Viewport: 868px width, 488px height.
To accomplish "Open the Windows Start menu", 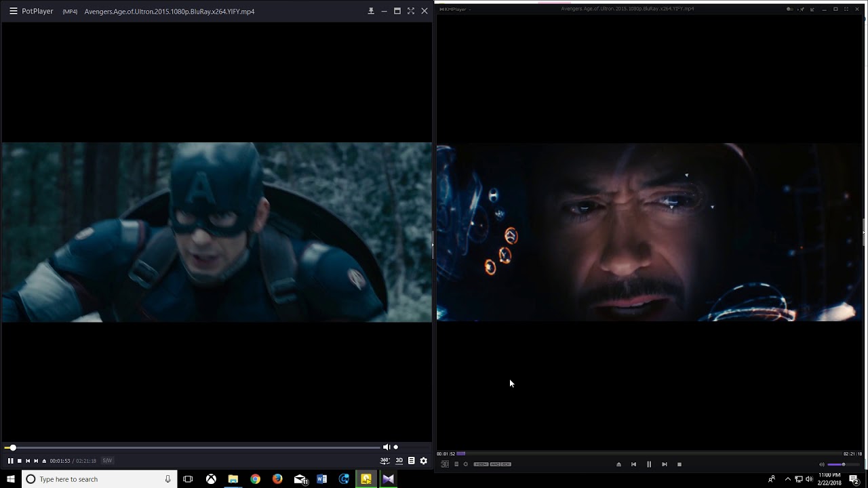I will click(10, 479).
